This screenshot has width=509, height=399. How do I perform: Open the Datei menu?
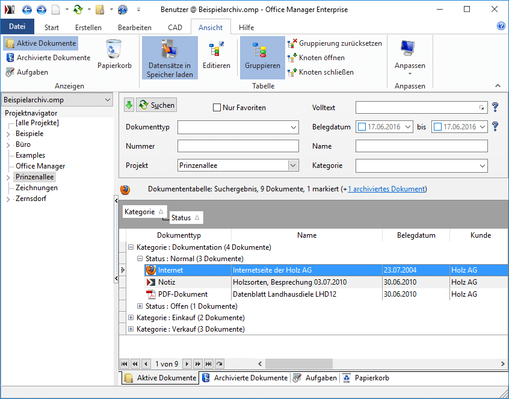click(17, 26)
